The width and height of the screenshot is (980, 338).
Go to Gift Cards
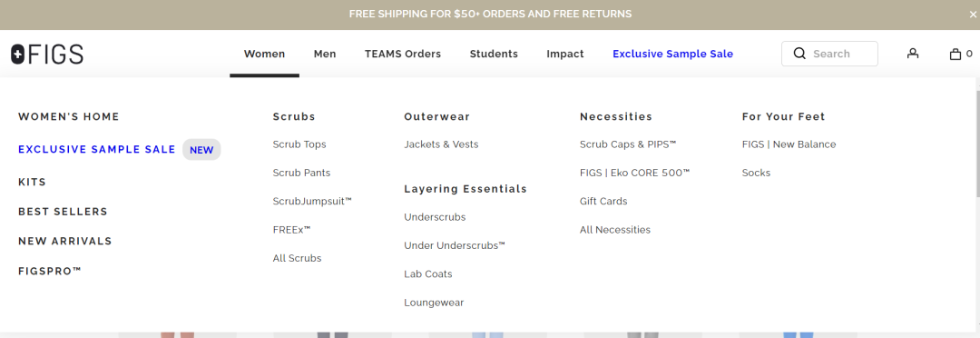point(603,201)
